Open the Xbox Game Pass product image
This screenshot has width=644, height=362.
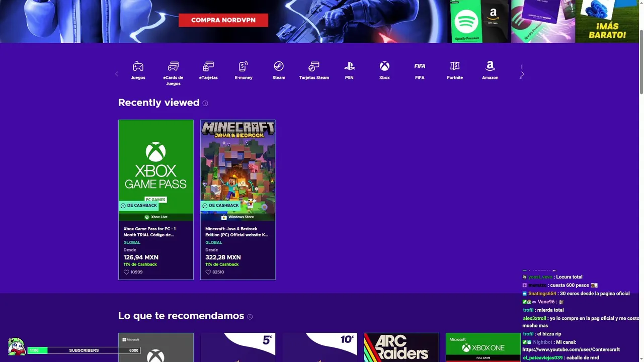156,170
